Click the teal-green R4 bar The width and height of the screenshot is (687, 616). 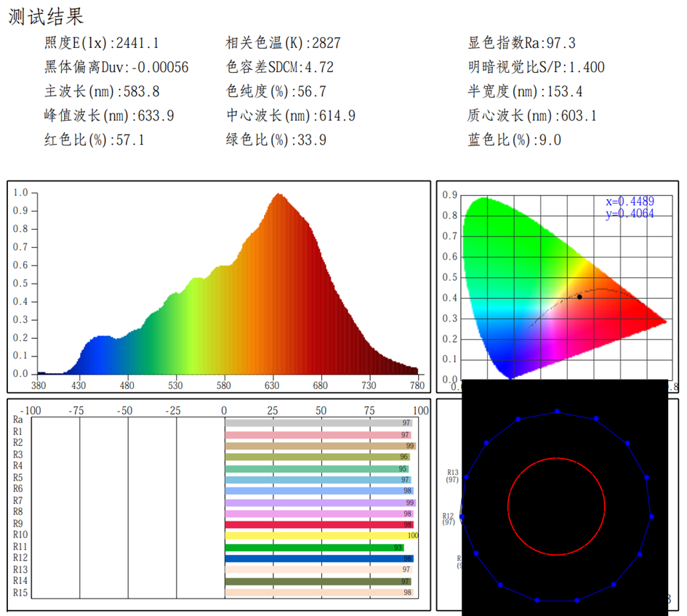click(x=317, y=468)
